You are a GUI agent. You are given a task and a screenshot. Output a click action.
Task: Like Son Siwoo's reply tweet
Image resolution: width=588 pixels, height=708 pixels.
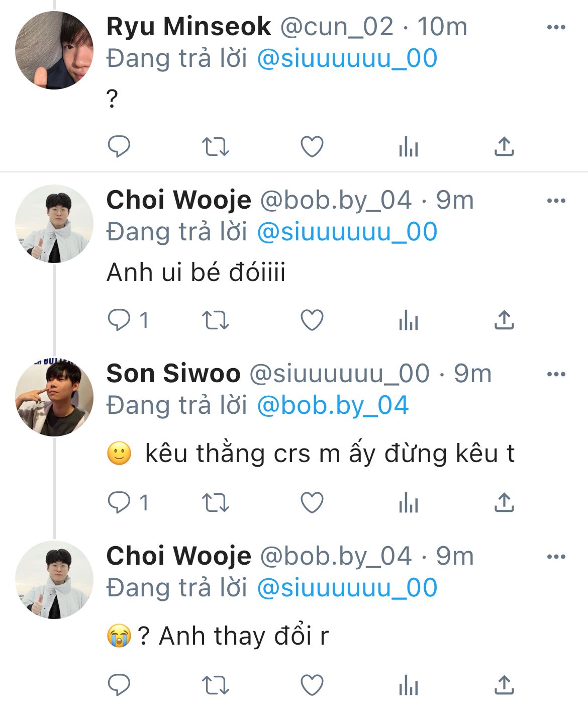point(312,503)
